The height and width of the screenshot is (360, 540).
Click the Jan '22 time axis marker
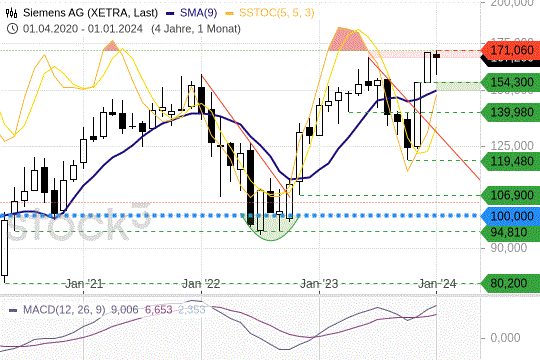click(201, 284)
